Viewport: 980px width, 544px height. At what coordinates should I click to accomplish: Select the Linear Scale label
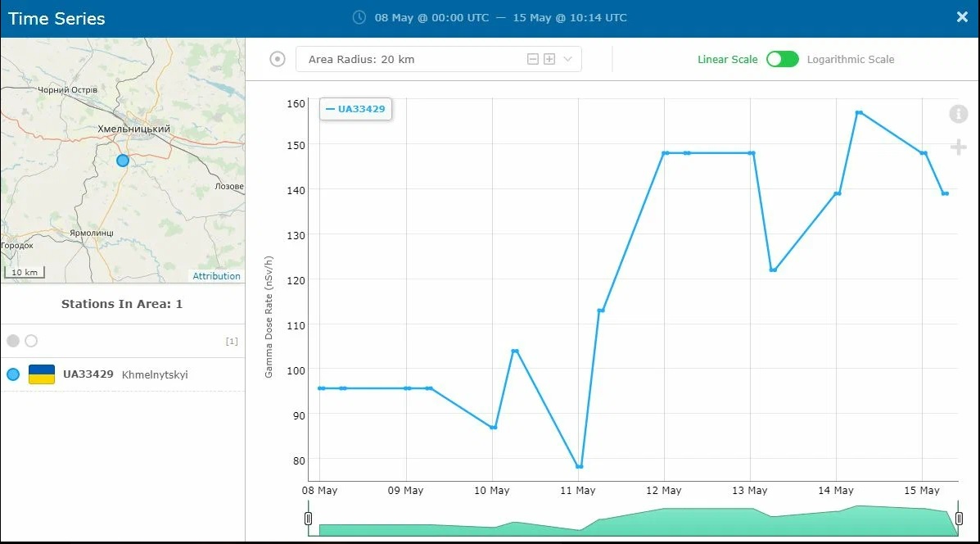(x=728, y=60)
